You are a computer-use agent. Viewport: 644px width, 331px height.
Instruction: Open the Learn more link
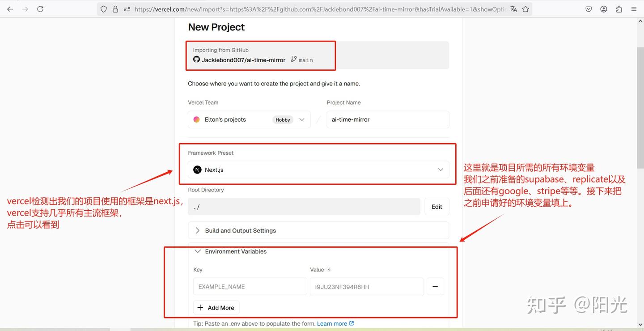[x=332, y=323]
